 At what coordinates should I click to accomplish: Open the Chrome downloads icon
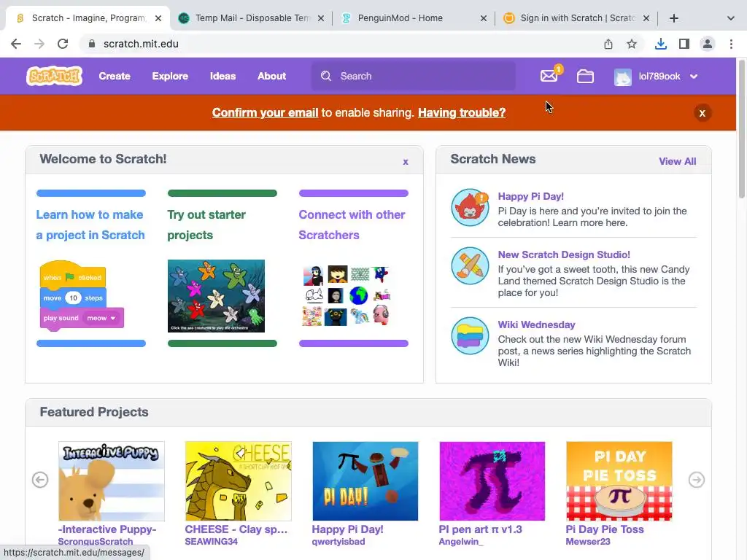[x=660, y=44]
